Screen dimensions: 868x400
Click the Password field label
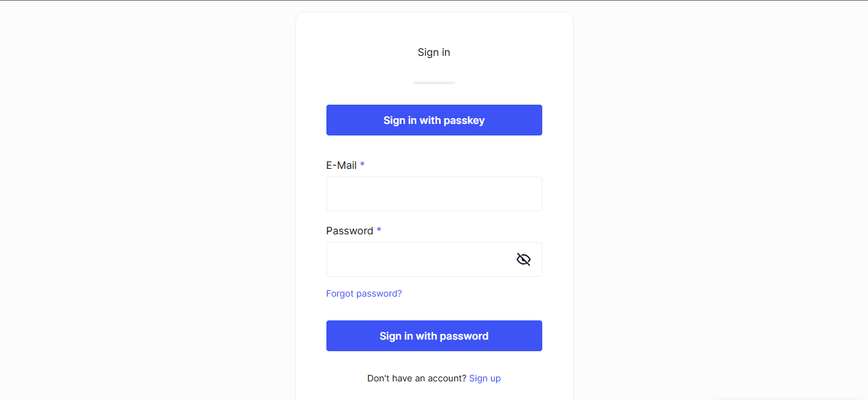(x=349, y=230)
